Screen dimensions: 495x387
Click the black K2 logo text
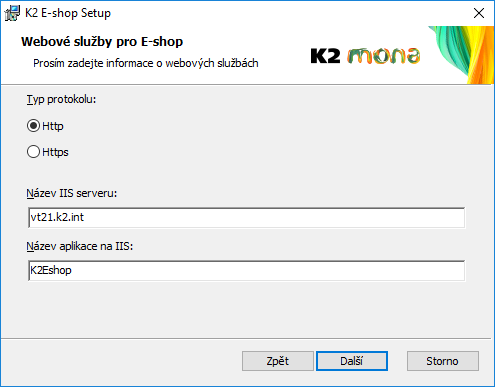[x=325, y=56]
